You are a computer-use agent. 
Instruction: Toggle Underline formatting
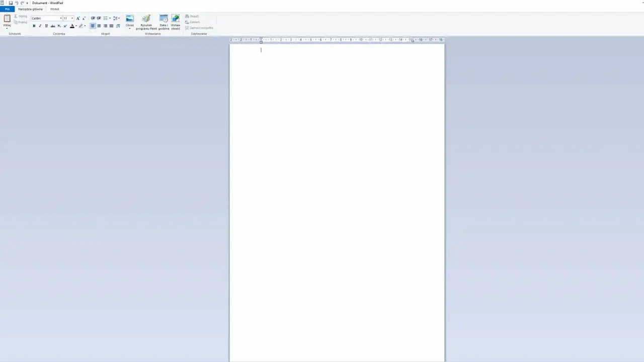point(46,26)
